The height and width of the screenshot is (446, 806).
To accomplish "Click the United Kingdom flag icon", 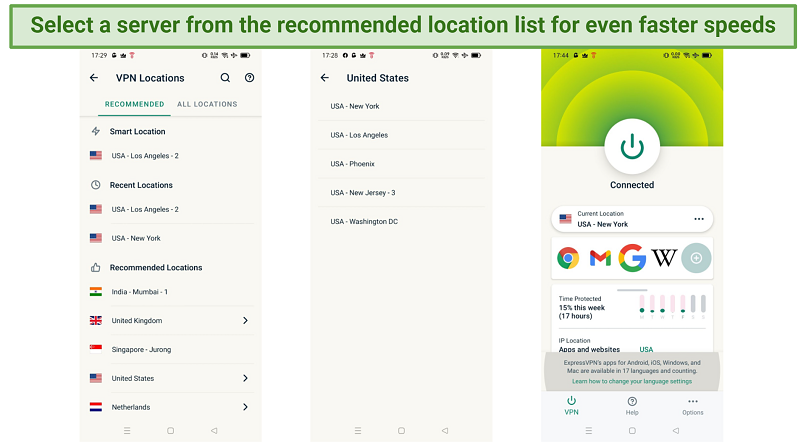I will click(96, 321).
